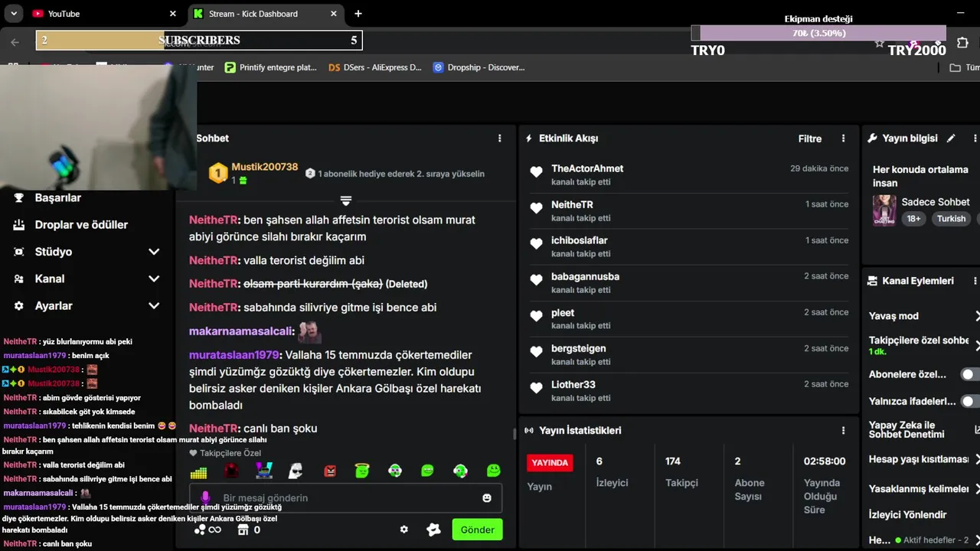Image resolution: width=980 pixels, height=551 pixels.
Task: Toggle Abonelere özel sohbet switch
Action: click(x=970, y=374)
